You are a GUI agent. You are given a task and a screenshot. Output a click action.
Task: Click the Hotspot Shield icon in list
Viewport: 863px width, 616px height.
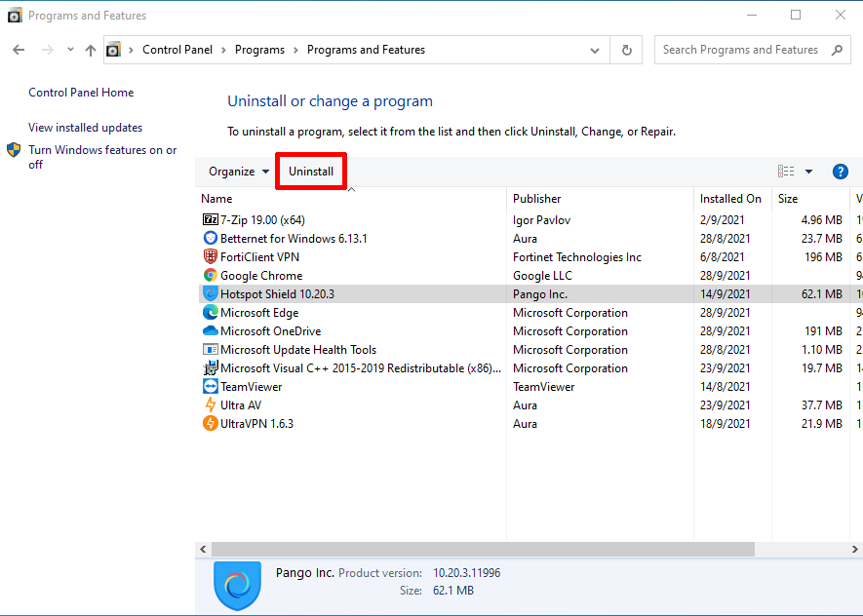211,293
